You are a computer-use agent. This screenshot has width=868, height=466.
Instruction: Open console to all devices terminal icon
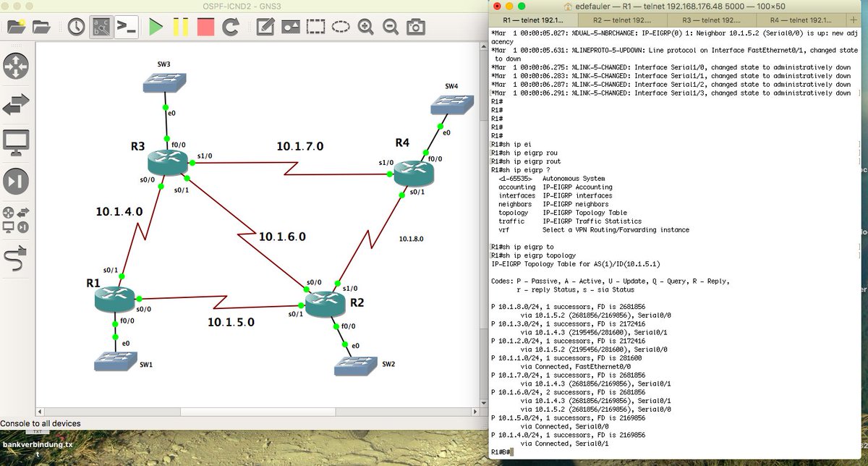point(124,27)
